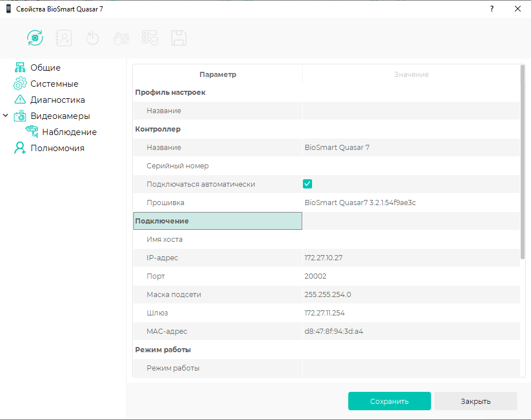Go to the Полномочия section

pyautogui.click(x=57, y=148)
